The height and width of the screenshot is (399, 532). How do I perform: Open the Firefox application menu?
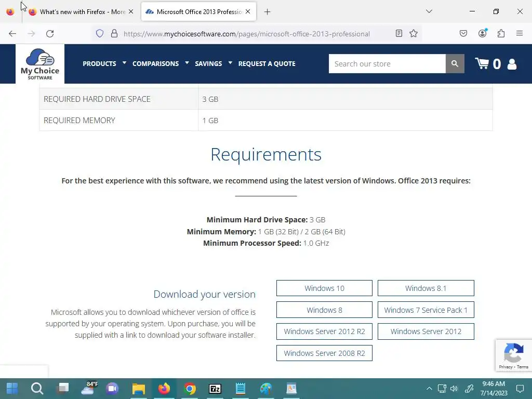pos(520,33)
